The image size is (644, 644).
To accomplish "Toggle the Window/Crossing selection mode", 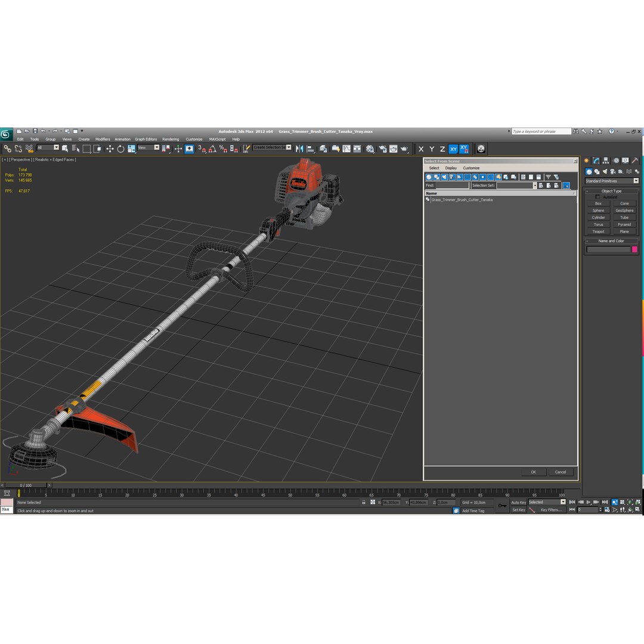I will [97, 148].
